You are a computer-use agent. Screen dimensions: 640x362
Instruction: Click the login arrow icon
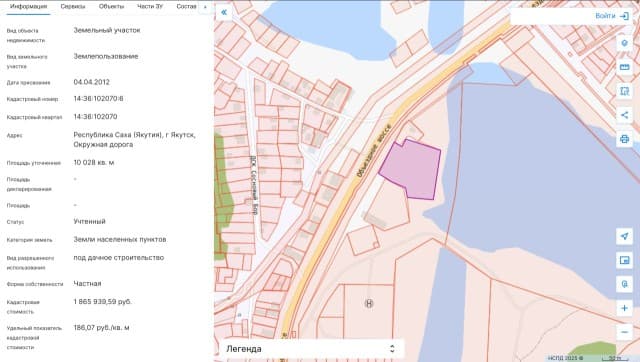tap(624, 16)
